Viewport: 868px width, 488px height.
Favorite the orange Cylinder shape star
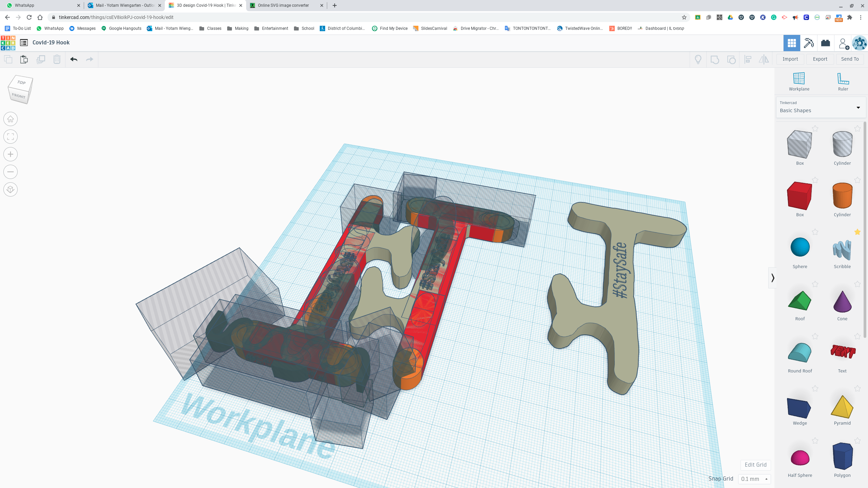[857, 180]
